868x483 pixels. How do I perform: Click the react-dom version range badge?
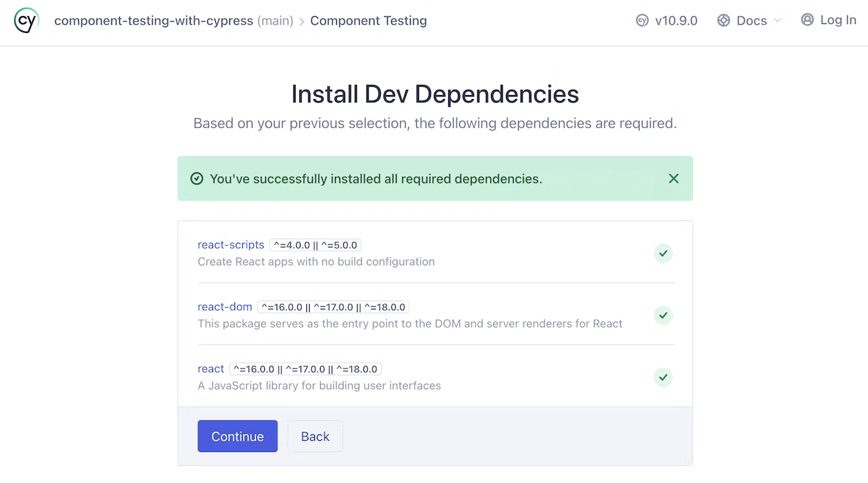pyautogui.click(x=334, y=307)
